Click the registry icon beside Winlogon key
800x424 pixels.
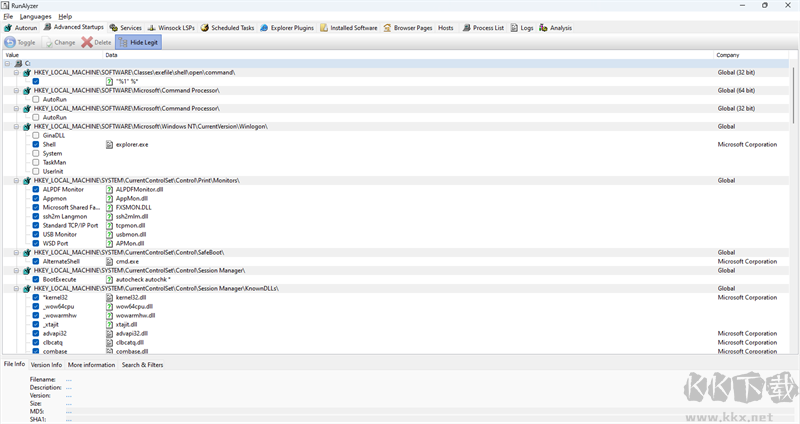tap(27, 127)
